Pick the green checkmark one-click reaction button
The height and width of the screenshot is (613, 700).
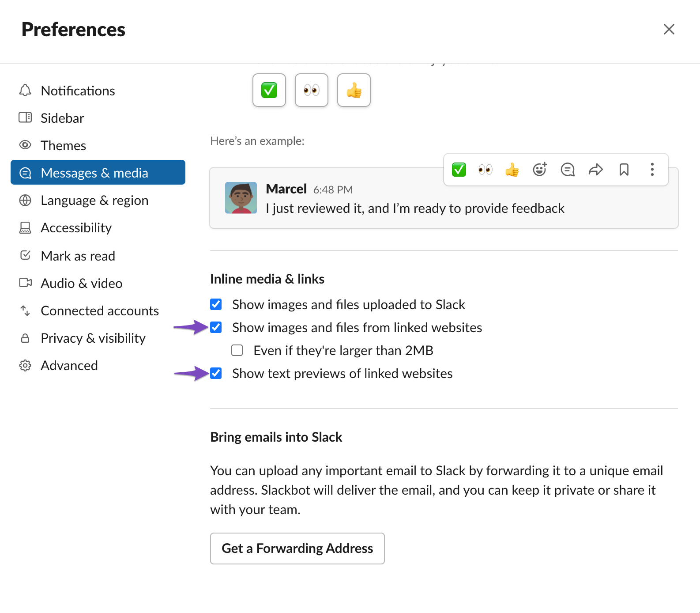(x=269, y=90)
